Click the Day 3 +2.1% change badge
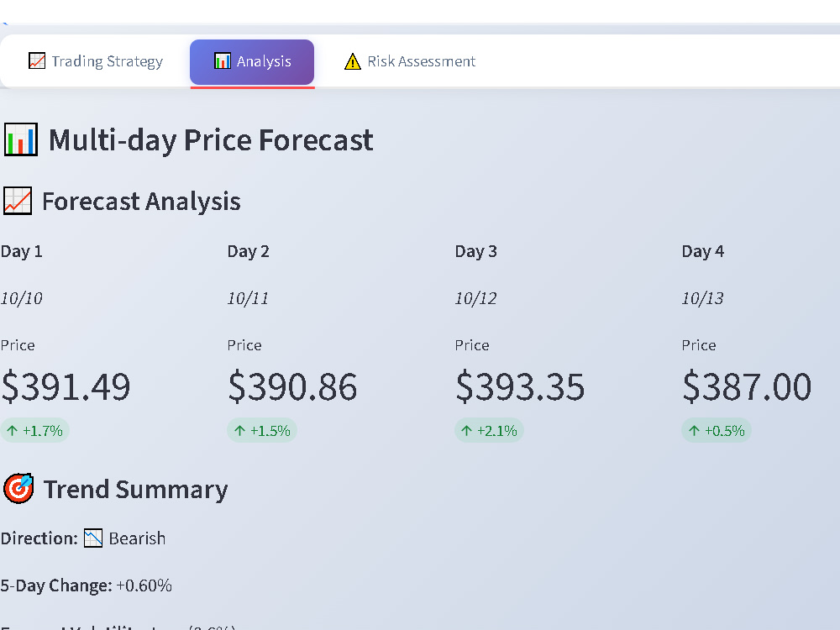 pyautogui.click(x=489, y=431)
